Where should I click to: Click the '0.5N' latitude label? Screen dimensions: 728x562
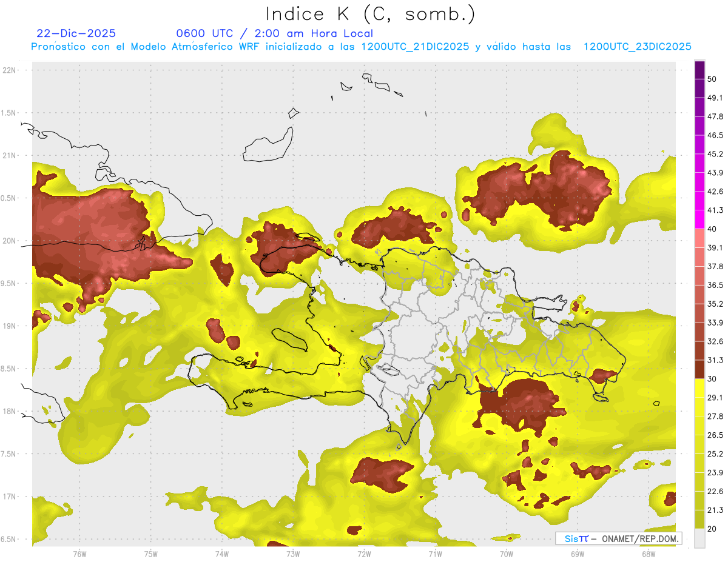[x=9, y=198]
